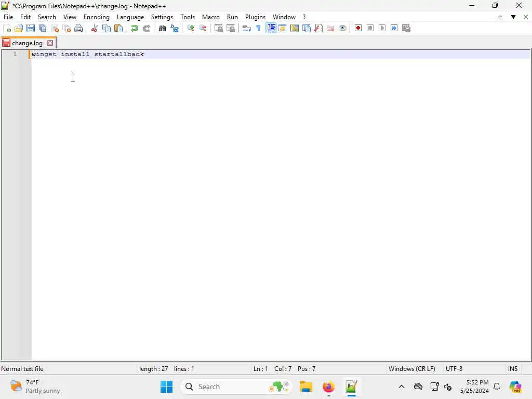Open File Explorer from the taskbar

305,387
